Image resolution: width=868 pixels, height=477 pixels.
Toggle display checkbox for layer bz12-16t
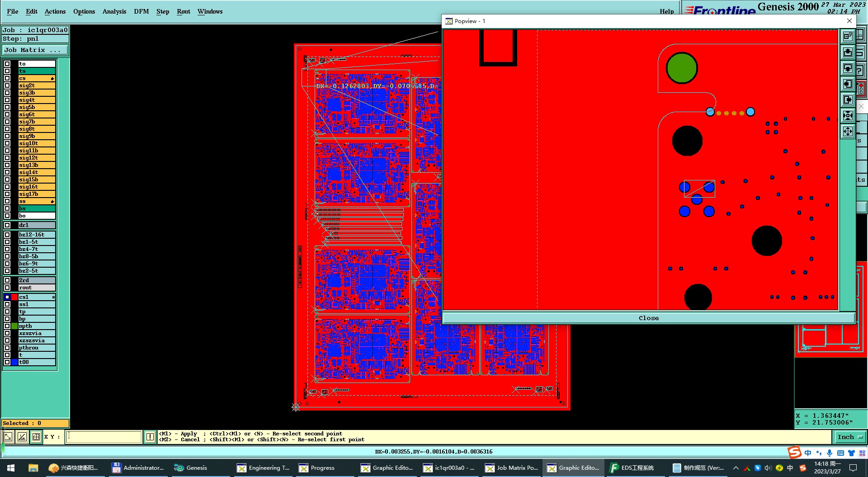point(7,235)
